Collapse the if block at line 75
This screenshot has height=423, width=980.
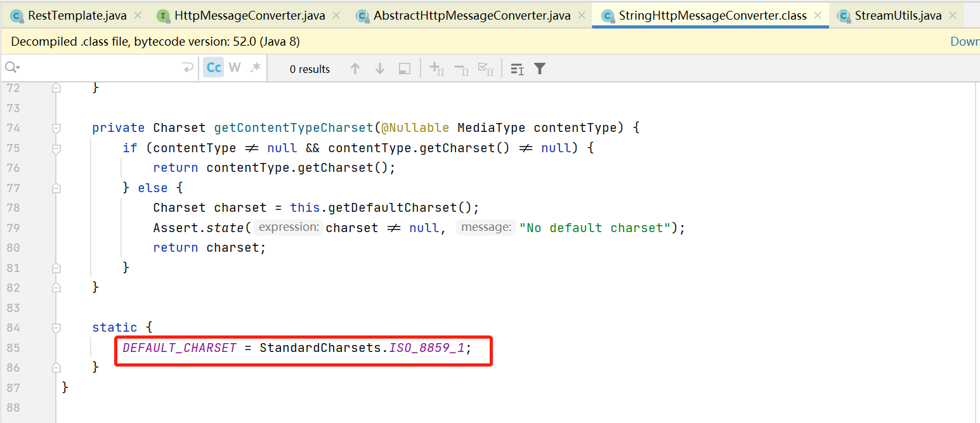pyautogui.click(x=56, y=148)
